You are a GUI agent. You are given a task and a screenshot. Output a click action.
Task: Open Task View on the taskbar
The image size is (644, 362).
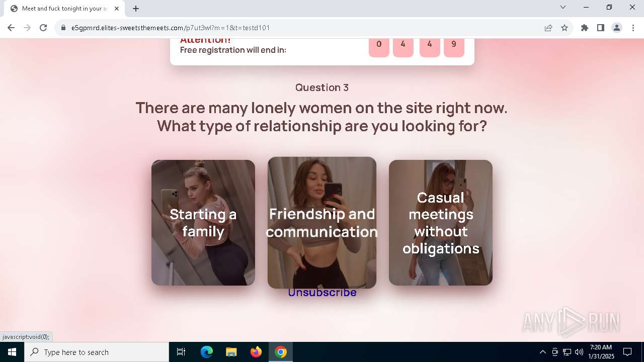(181, 352)
